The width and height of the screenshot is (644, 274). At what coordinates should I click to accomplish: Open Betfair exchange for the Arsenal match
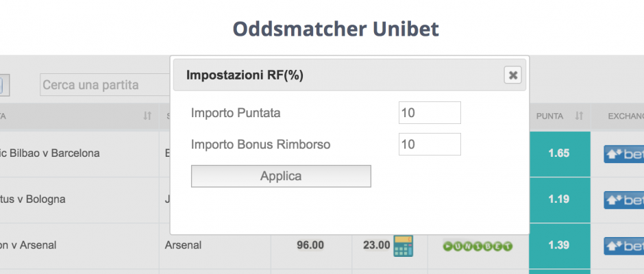[x=624, y=246]
